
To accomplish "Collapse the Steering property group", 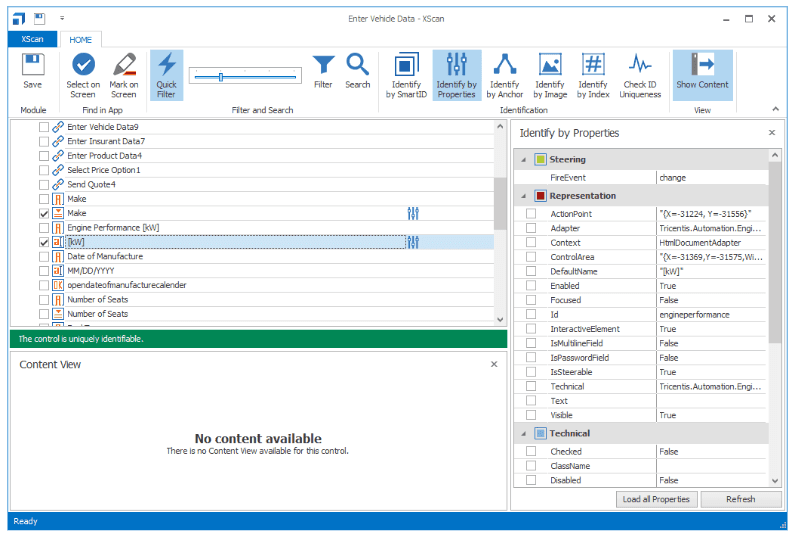I will pos(521,160).
